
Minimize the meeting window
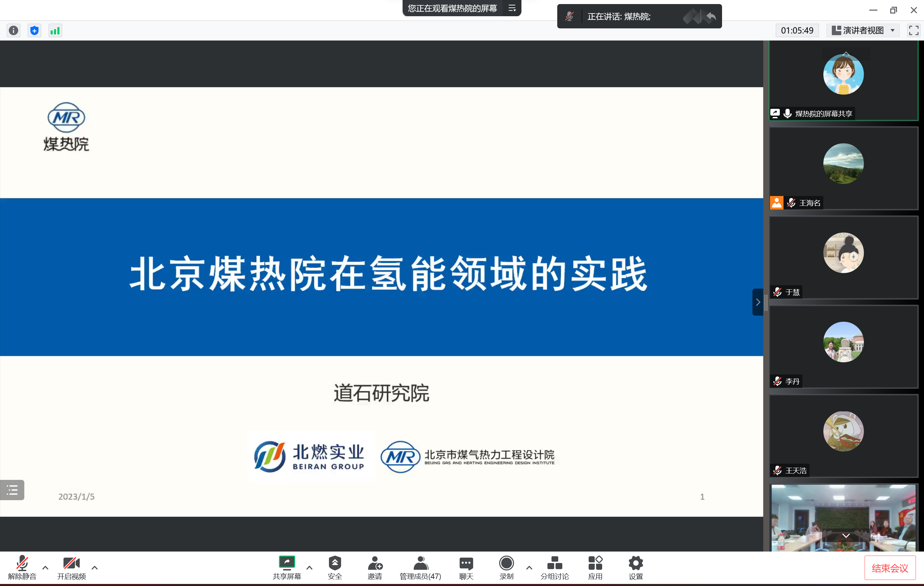coord(873,10)
